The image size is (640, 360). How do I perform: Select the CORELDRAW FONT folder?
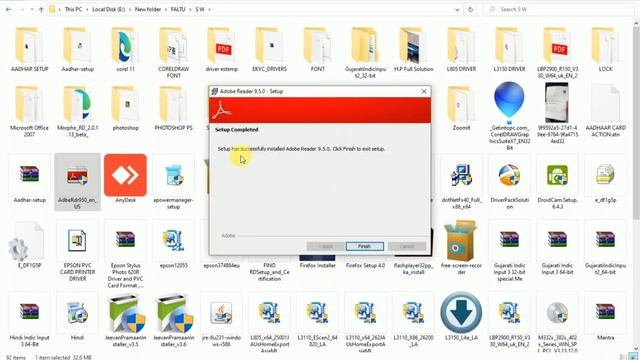tap(173, 53)
